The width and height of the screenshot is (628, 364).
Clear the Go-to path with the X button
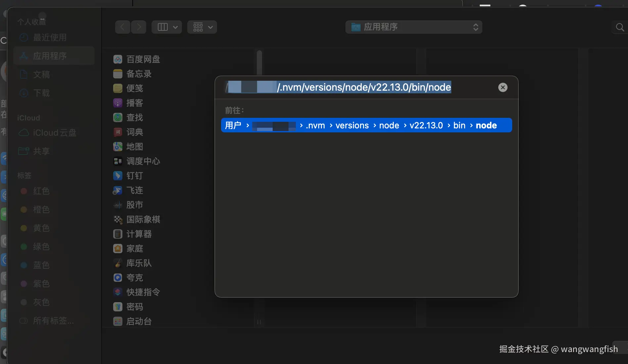click(x=503, y=87)
